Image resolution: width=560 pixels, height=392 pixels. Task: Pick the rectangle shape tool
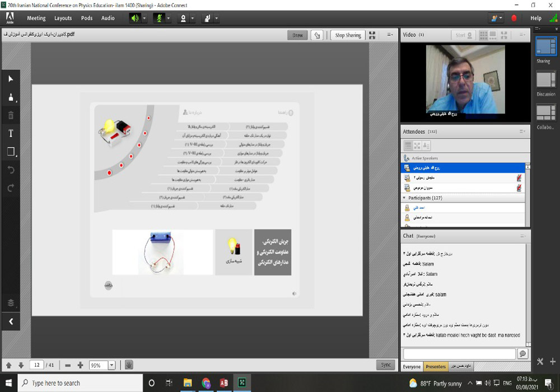point(11,152)
